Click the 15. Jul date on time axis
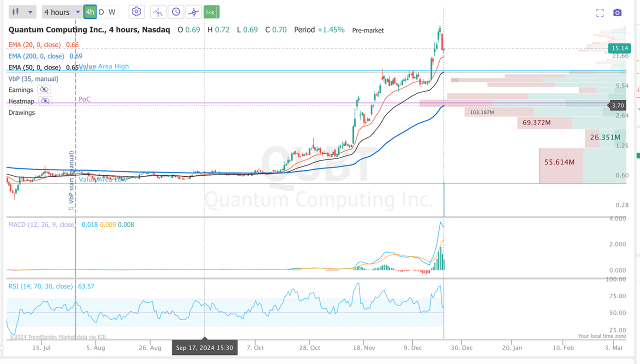Viewport: 640px width, 364px height. pyautogui.click(x=42, y=347)
